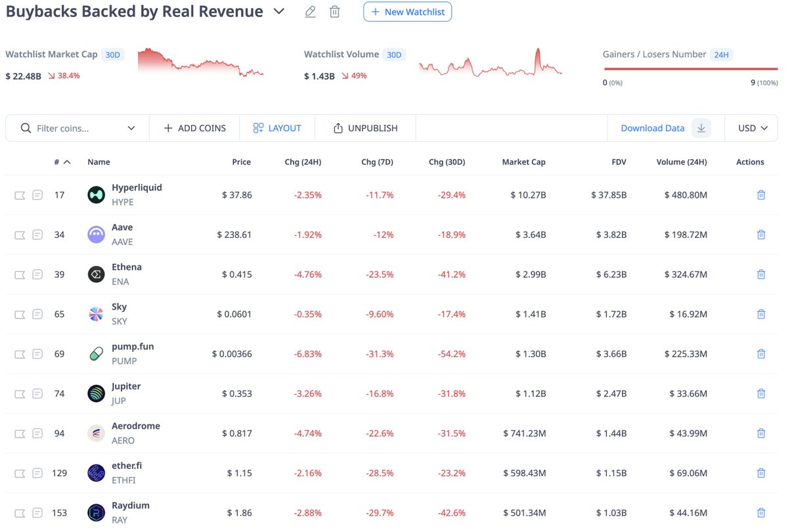Delete Raydium from the watchlist
This screenshot has height=532, width=788.
pyautogui.click(x=761, y=513)
